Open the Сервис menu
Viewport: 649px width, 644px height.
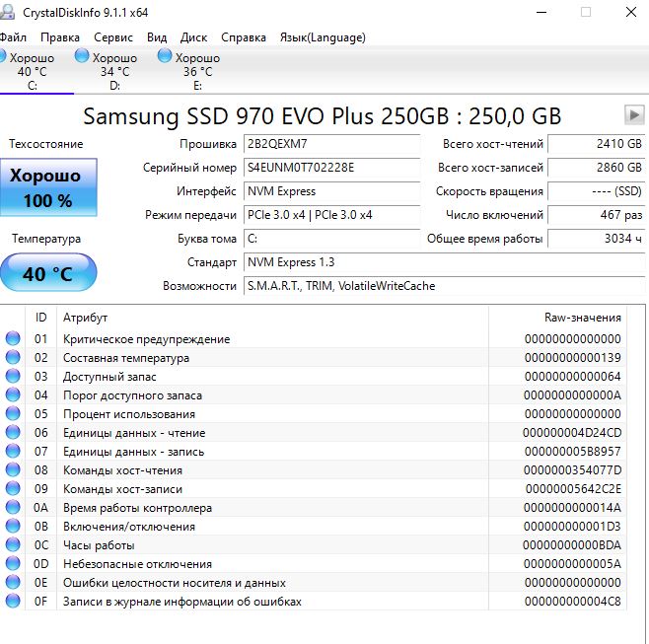(113, 37)
